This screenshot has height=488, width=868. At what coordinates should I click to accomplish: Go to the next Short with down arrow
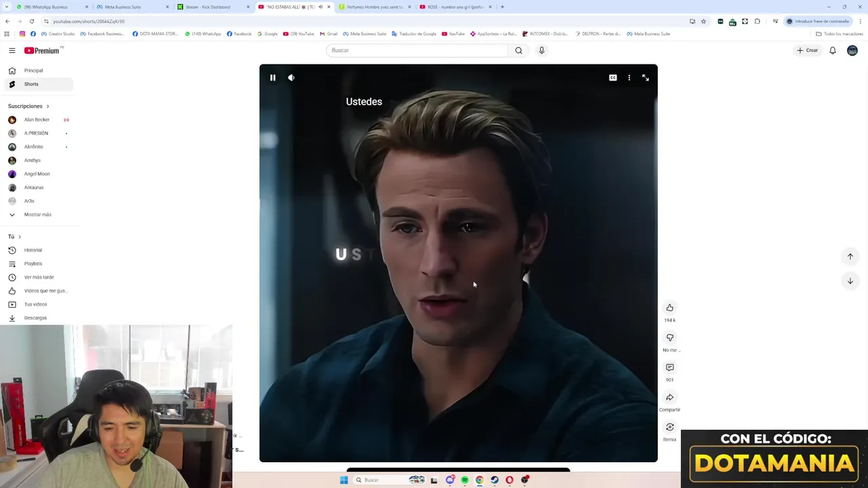click(x=850, y=281)
